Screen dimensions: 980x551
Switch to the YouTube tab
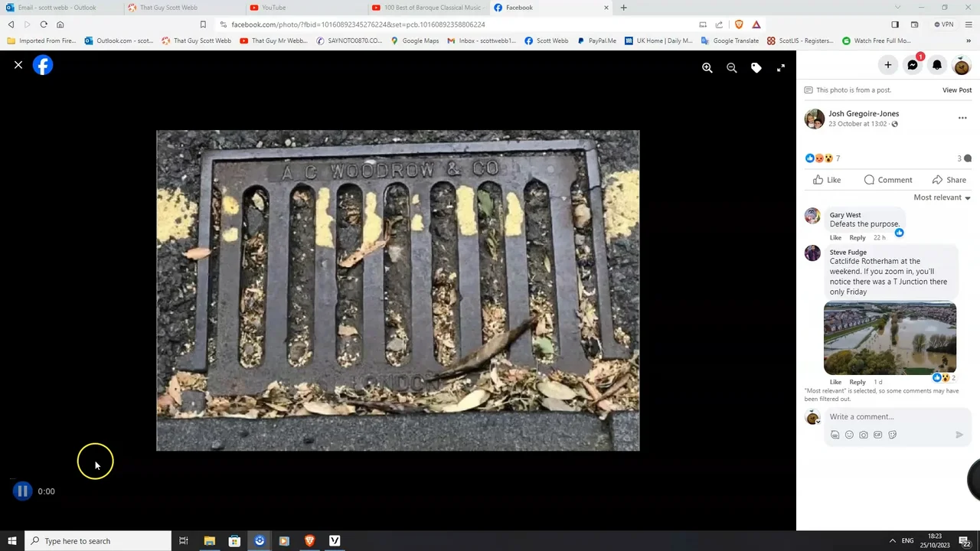[x=305, y=8]
